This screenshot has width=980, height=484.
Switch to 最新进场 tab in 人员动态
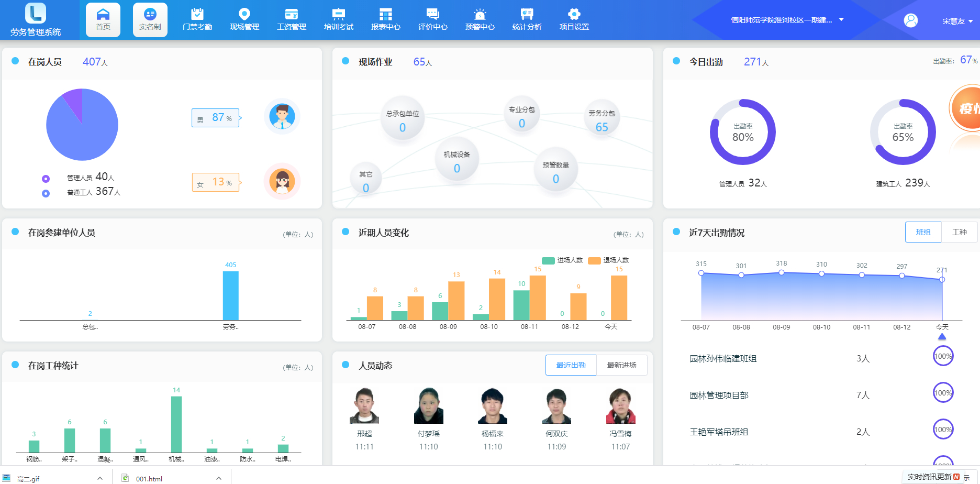click(621, 365)
